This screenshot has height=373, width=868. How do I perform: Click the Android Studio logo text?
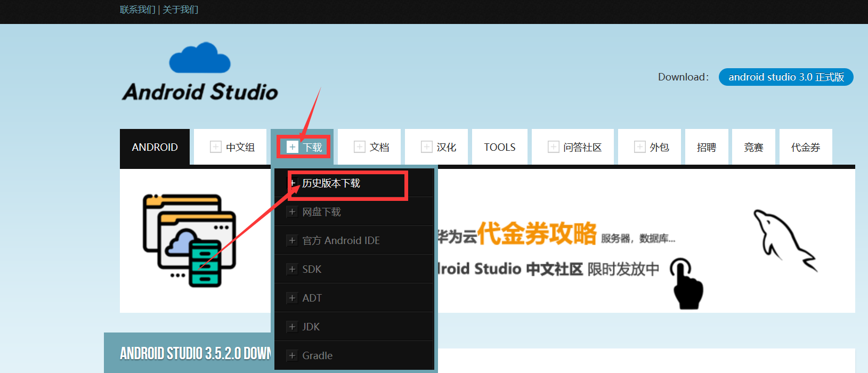pyautogui.click(x=200, y=92)
